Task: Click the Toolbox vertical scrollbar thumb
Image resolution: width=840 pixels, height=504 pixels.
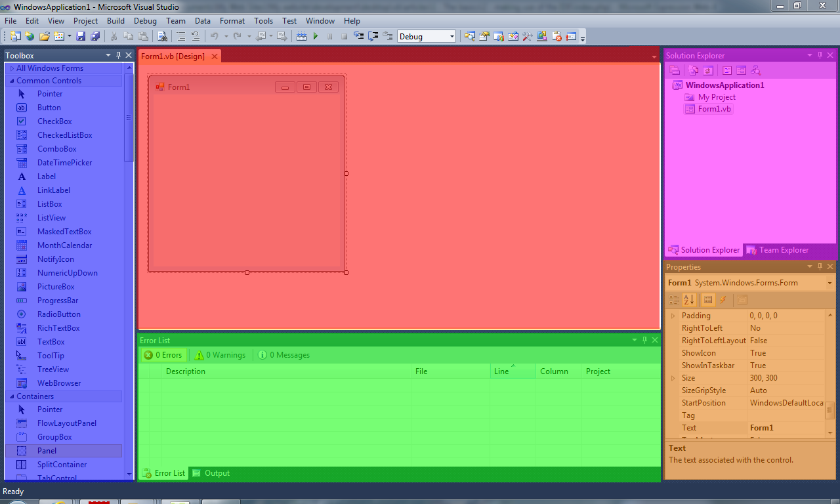Action: point(129,118)
